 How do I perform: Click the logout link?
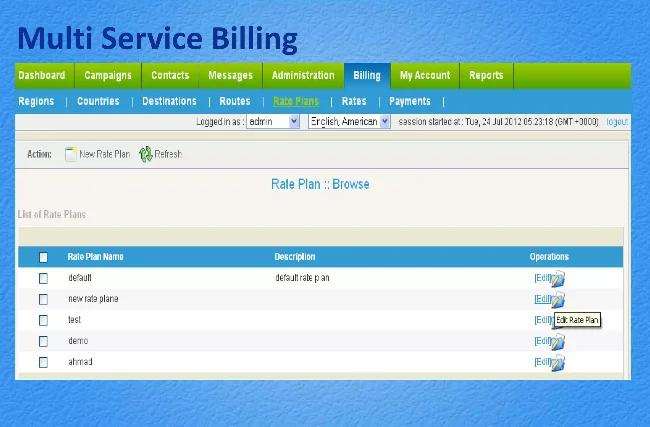pyautogui.click(x=617, y=122)
